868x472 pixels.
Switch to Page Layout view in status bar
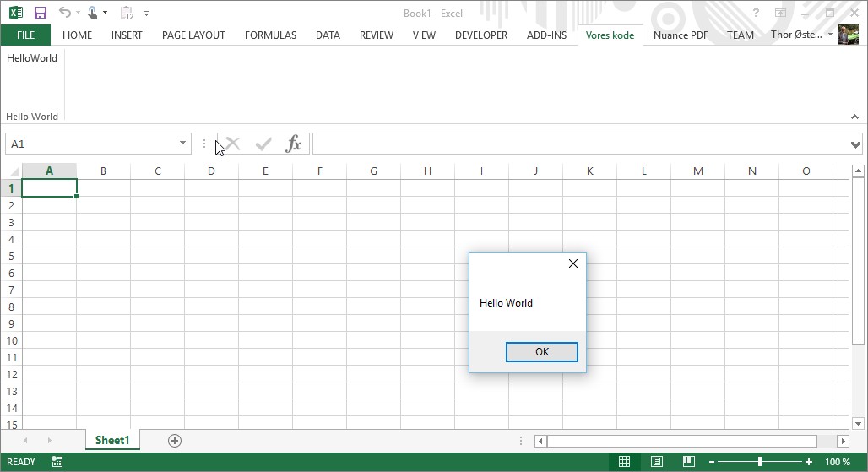click(x=657, y=462)
